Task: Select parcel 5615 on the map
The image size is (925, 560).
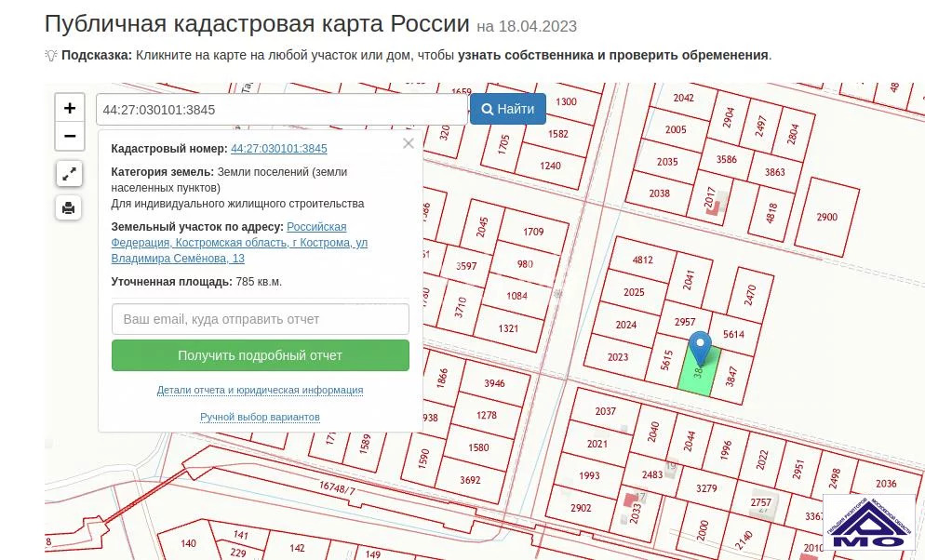Action: point(667,360)
